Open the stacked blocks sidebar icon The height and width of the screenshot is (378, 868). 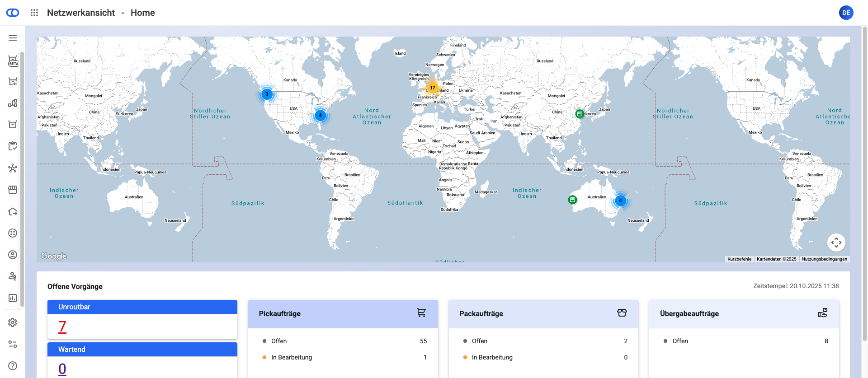tap(13, 103)
